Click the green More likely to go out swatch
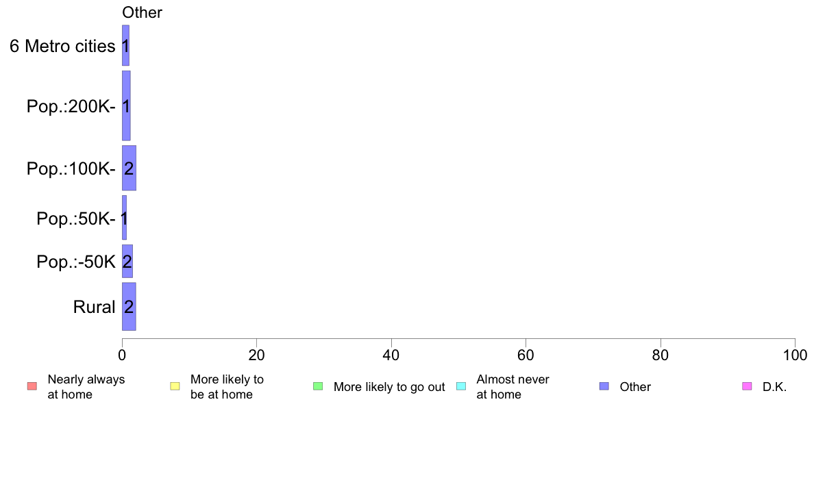This screenshot has height=504, width=814. pyautogui.click(x=318, y=386)
